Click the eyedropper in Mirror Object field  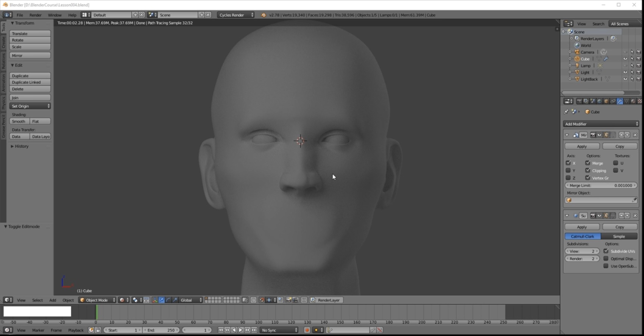[x=634, y=200]
